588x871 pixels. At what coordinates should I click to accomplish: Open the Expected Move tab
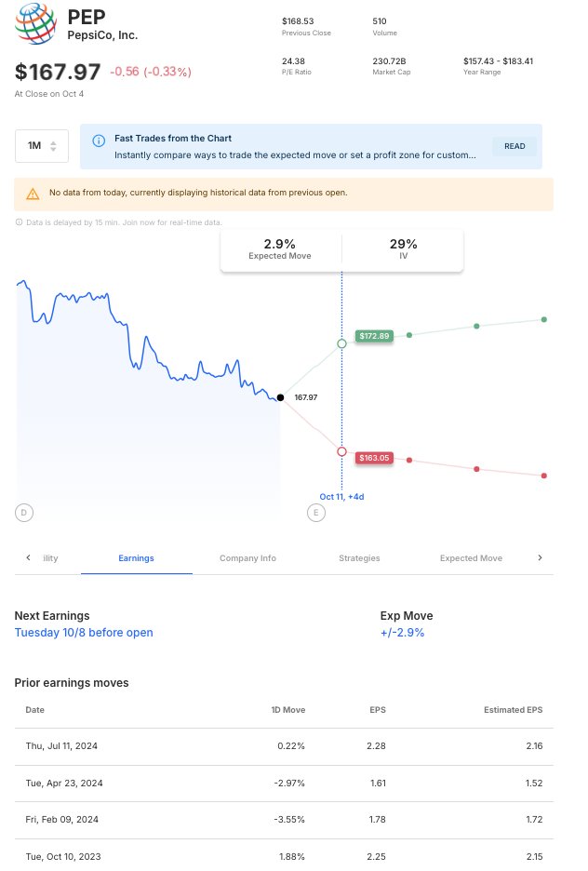point(471,558)
